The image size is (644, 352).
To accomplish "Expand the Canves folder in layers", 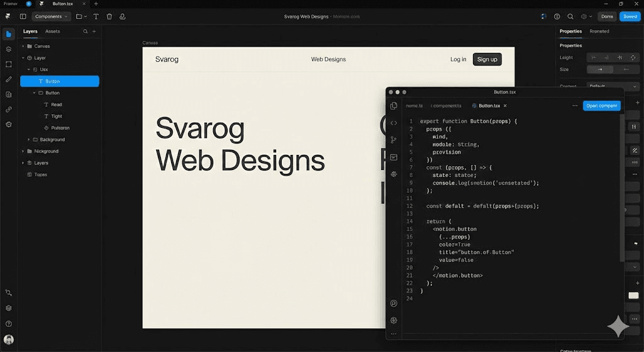I will (23, 46).
